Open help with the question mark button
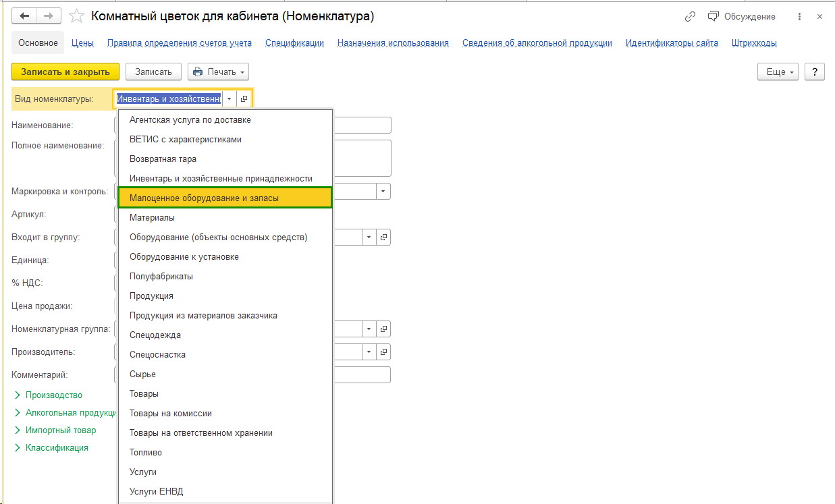Screen dimensions: 835x504 tap(815, 72)
